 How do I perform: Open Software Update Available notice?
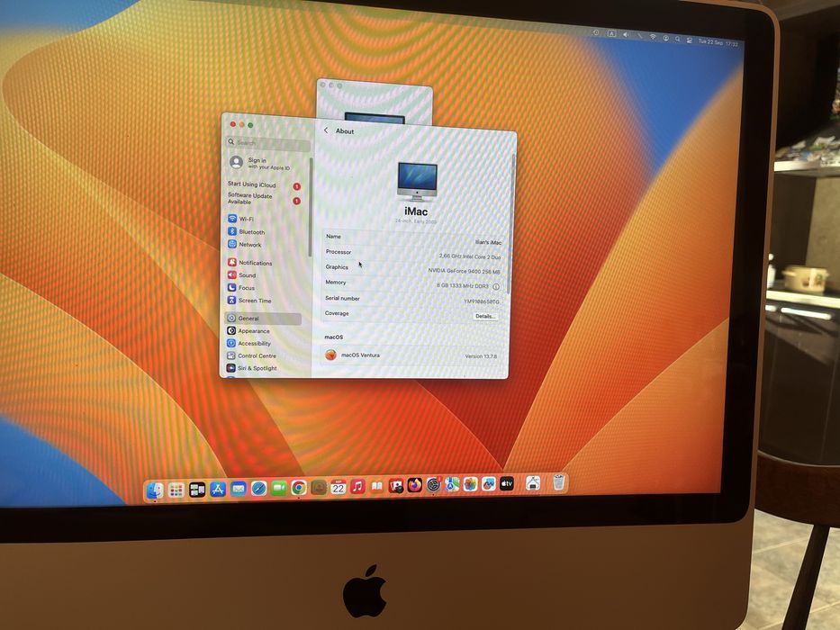[x=263, y=199]
